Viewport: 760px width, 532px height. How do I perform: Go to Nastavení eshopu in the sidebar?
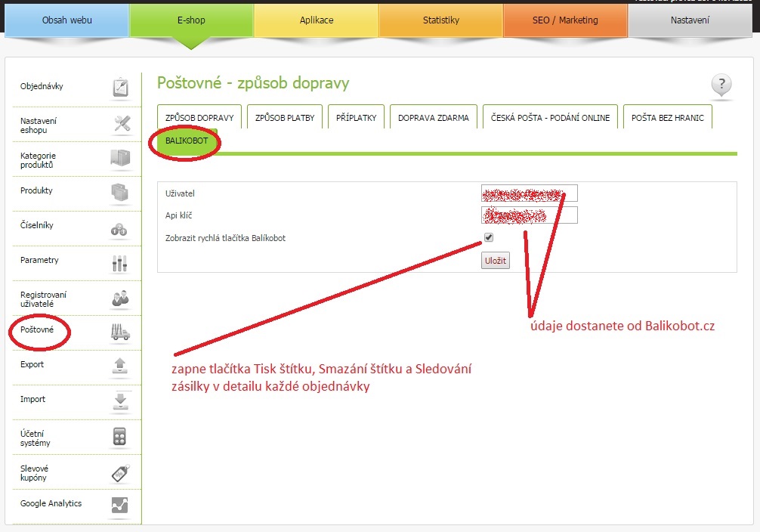pyautogui.click(x=39, y=125)
